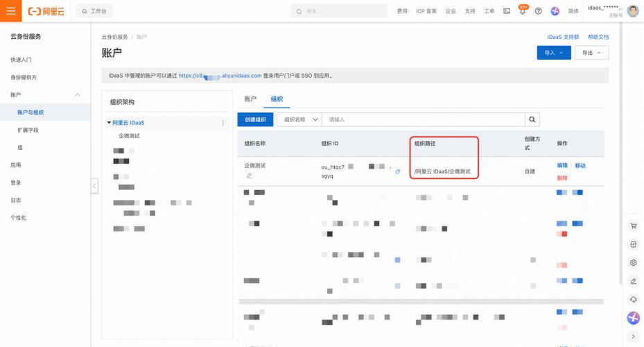Open the hamburger navigation menu
The width and height of the screenshot is (644, 347).
pyautogui.click(x=11, y=11)
